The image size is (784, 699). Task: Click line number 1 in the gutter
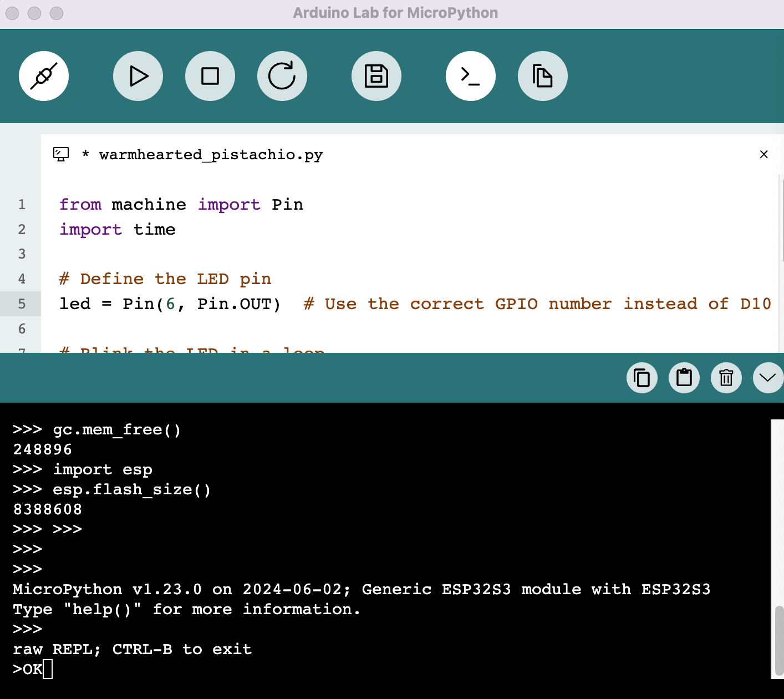(22, 205)
